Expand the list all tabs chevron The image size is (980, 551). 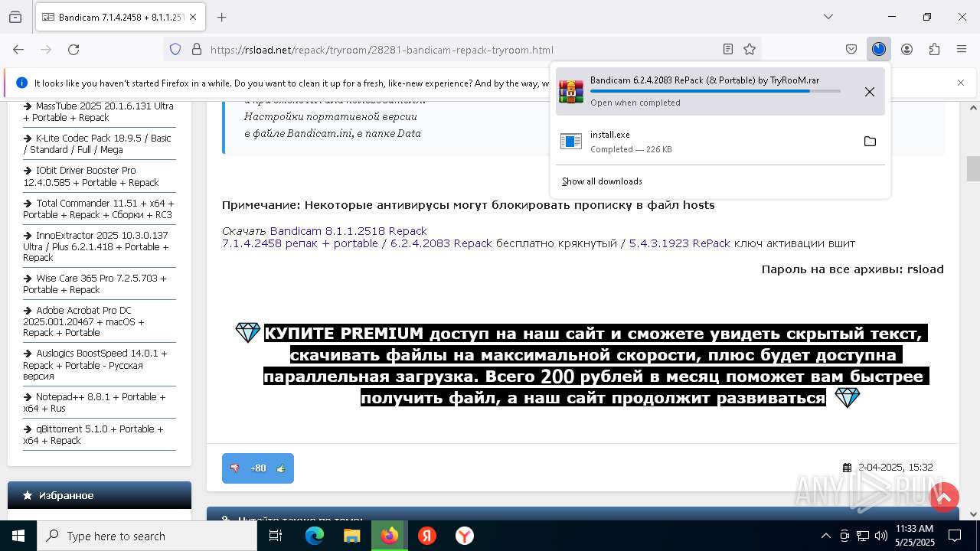point(828,17)
